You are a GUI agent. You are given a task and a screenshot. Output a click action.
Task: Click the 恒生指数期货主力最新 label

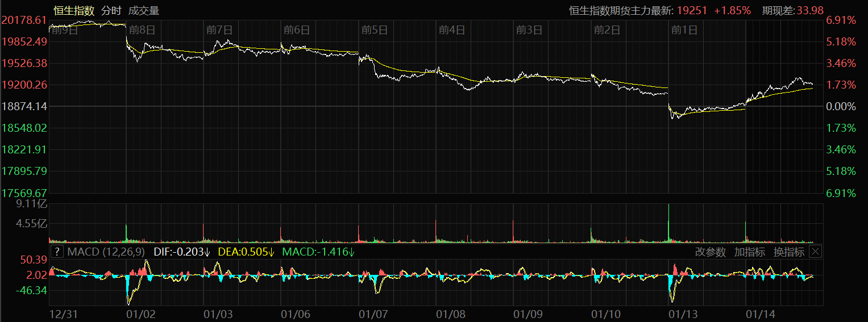621,10
